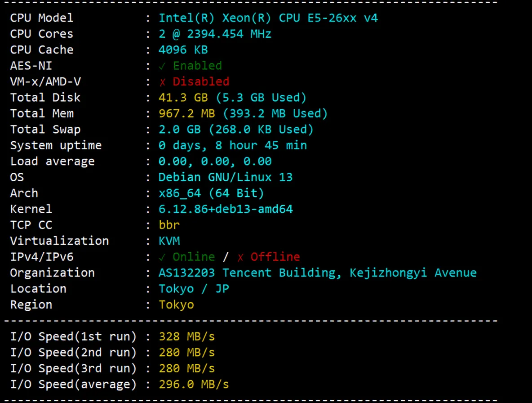The image size is (532, 403).
Task: Click the red 'Offline' IPv6 status
Action: 275,257
